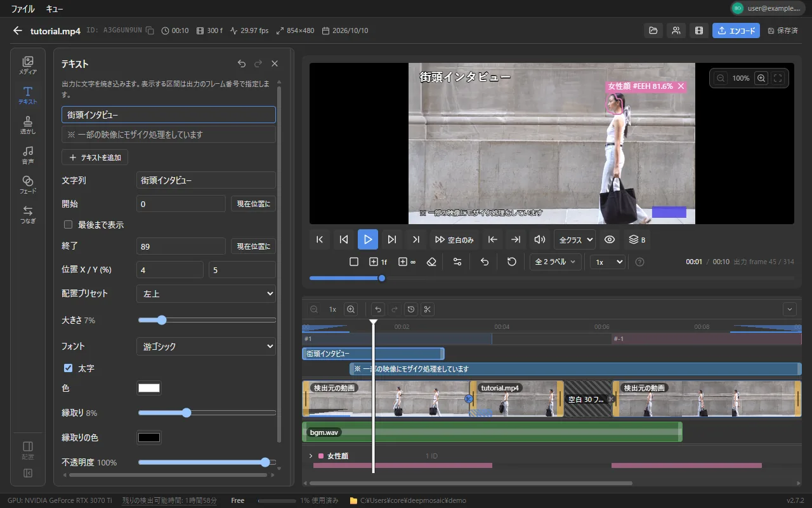
Task: Open the キュー menu
Action: [x=55, y=9]
